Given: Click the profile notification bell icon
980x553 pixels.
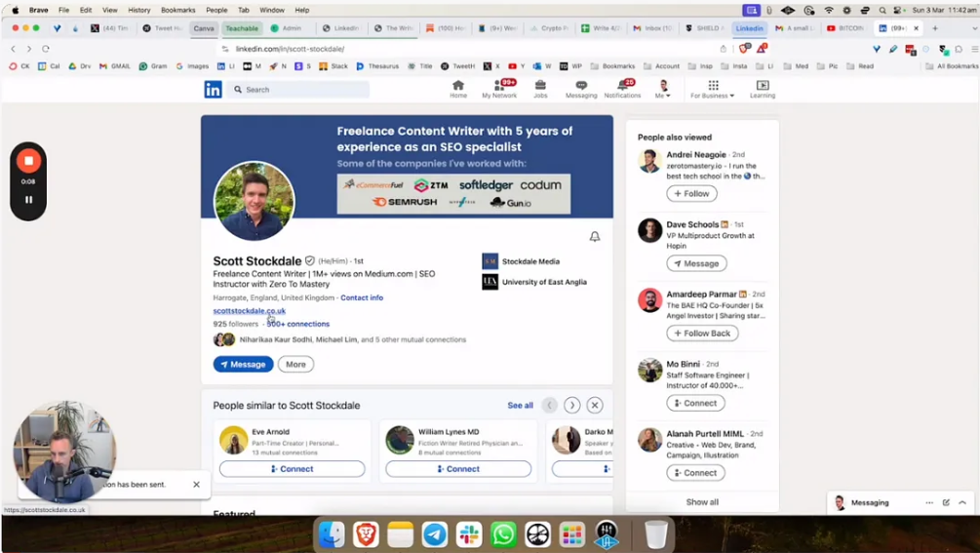Looking at the screenshot, I should 595,236.
